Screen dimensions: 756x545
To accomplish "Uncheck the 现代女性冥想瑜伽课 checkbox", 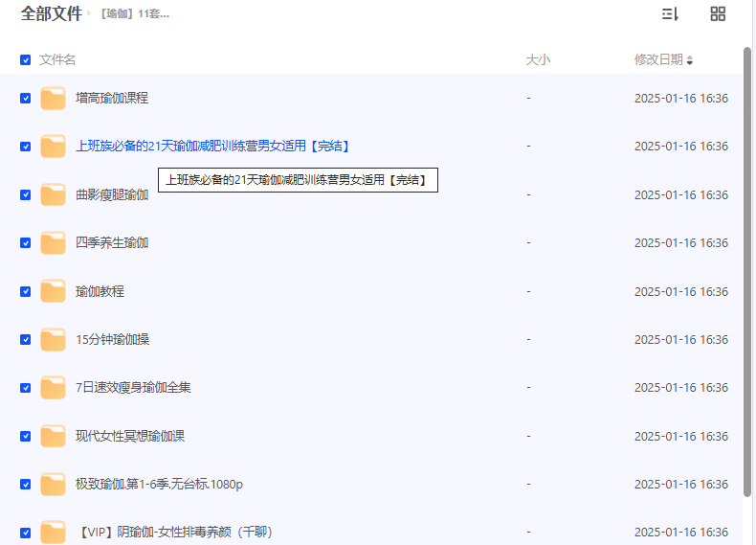I will [x=26, y=437].
